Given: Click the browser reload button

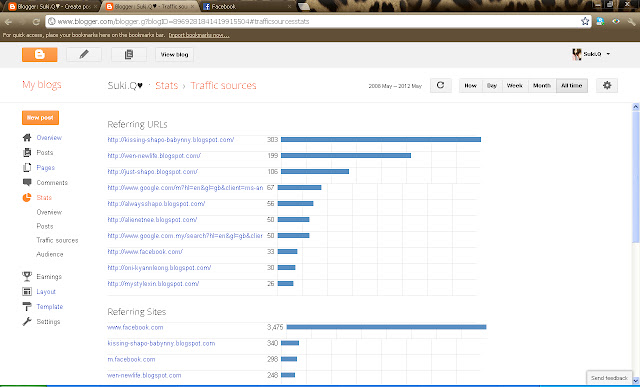Looking at the screenshot, I should click(36, 22).
